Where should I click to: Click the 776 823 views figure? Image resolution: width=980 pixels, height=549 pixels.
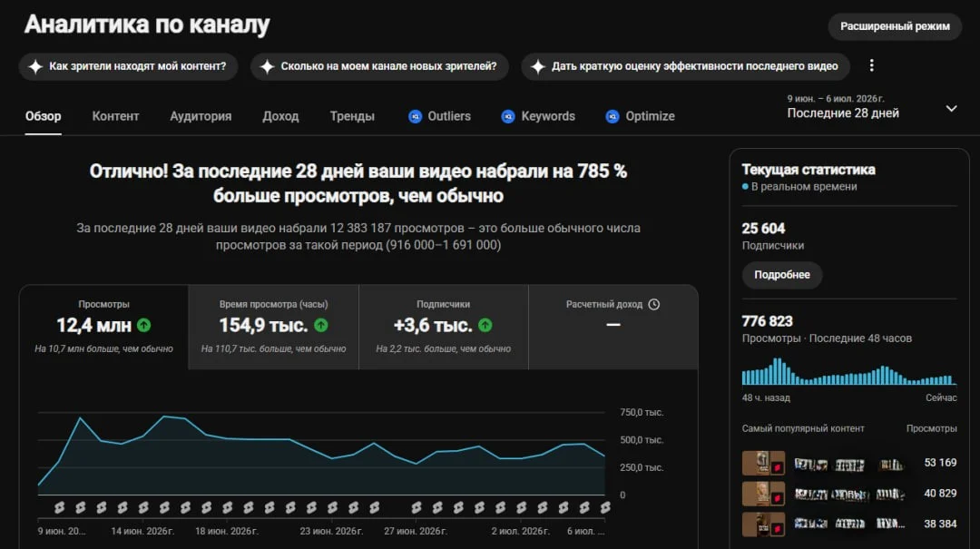(767, 321)
